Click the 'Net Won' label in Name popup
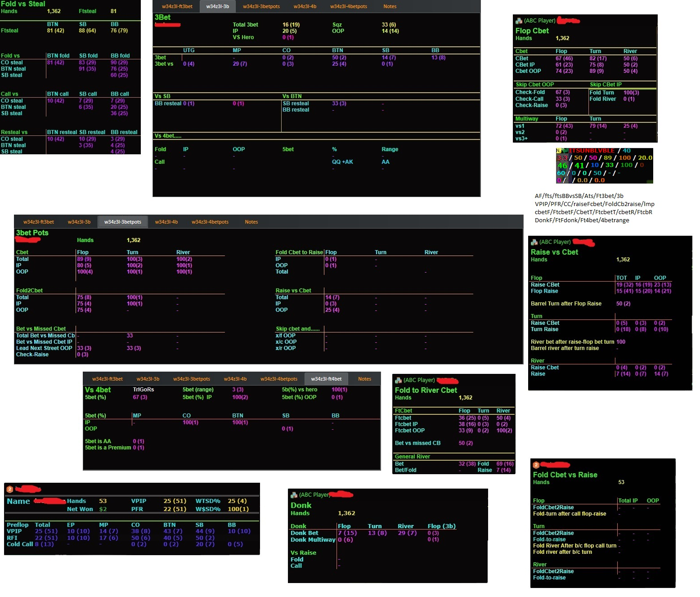Image resolution: width=700 pixels, height=597 pixels. coord(80,509)
